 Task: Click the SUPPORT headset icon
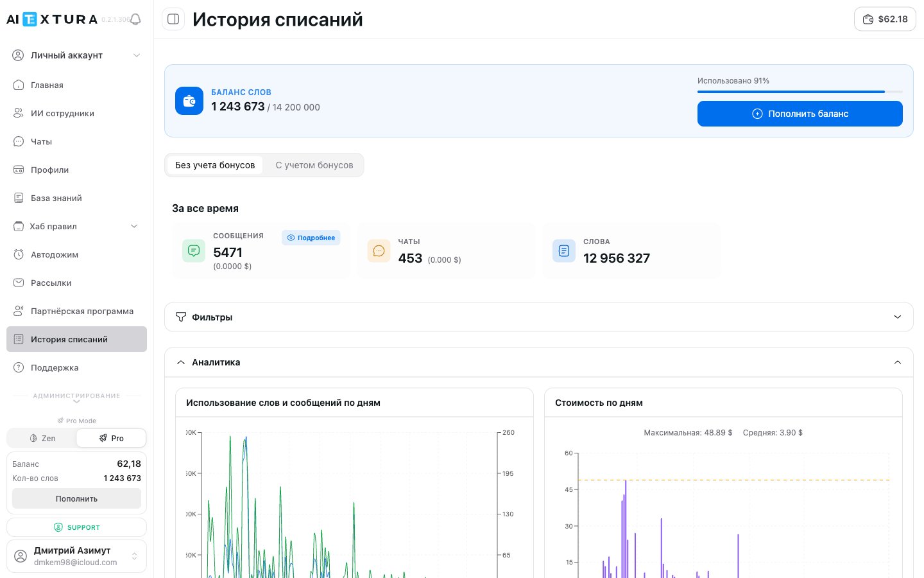58,527
